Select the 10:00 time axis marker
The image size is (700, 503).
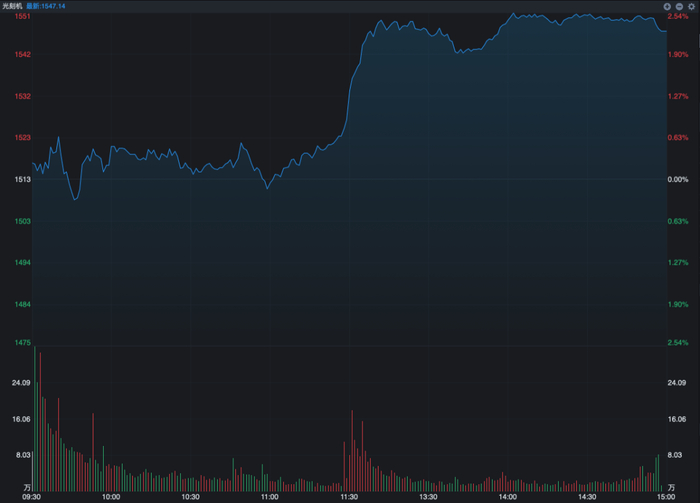[111, 497]
